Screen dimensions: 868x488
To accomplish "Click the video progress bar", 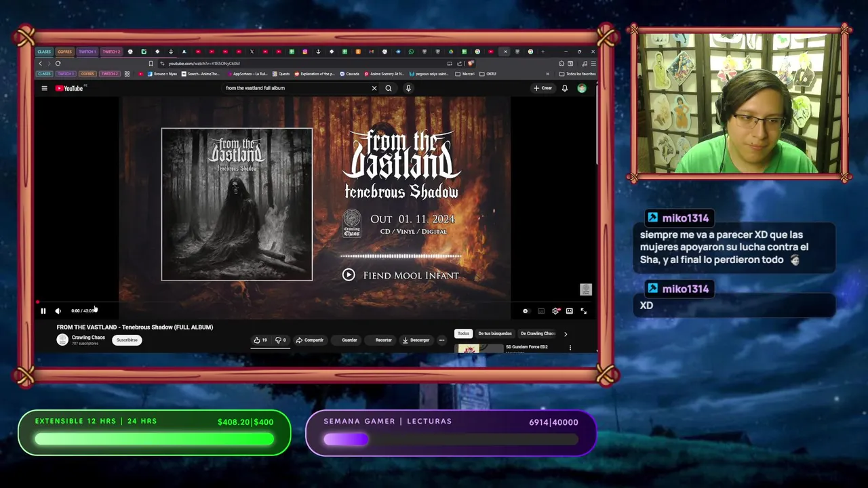I will point(315,302).
